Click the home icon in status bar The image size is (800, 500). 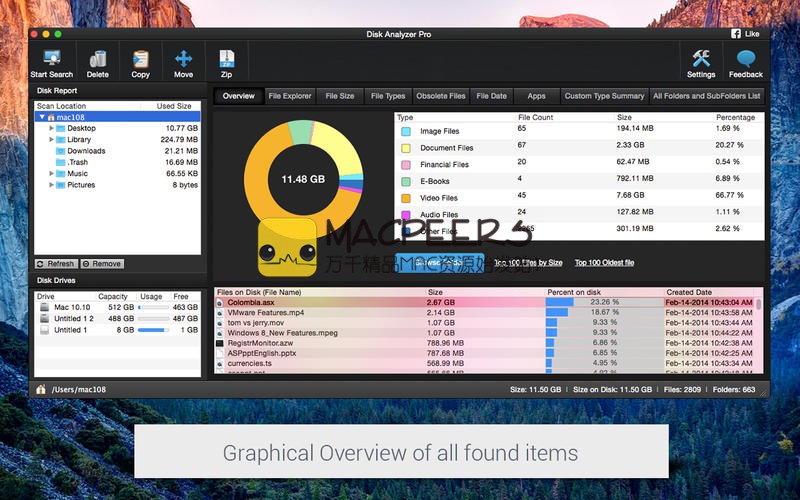[x=41, y=389]
